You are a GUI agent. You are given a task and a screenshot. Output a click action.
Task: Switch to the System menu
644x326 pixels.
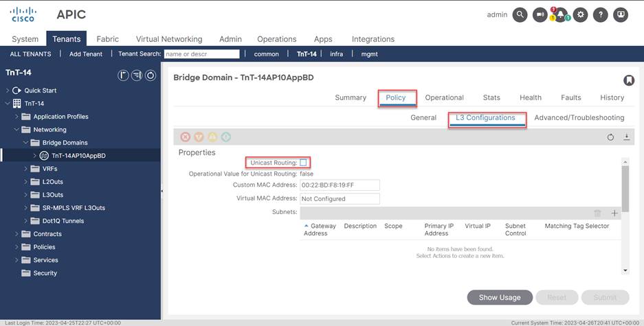(25, 39)
